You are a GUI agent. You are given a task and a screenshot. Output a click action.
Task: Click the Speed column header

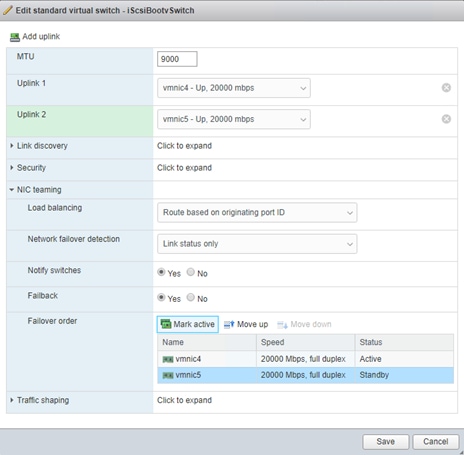(306, 342)
